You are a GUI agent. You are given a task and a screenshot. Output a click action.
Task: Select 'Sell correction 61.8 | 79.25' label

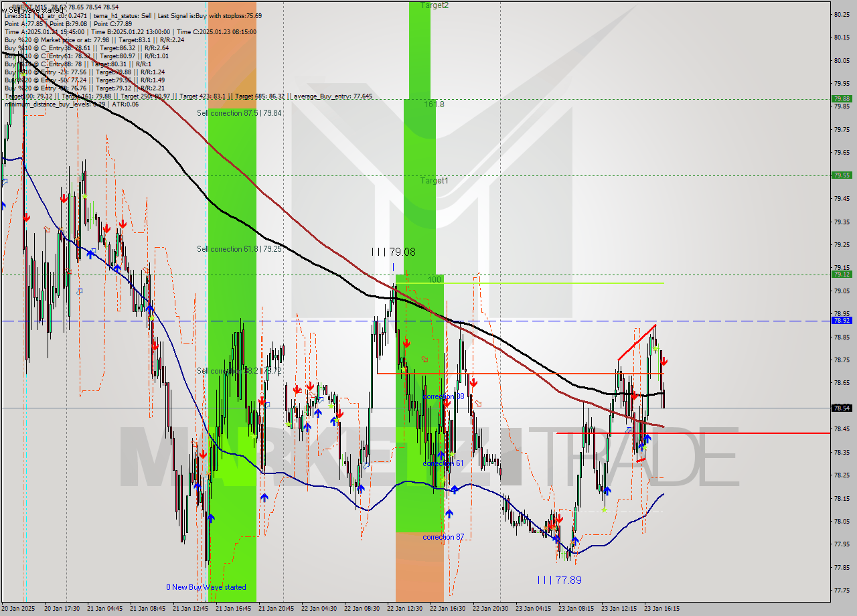239,249
